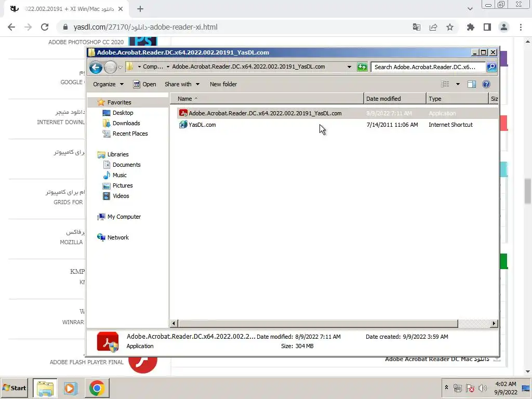Click horizontal scrollbar right arrow
The image size is (532, 399).
click(x=494, y=323)
